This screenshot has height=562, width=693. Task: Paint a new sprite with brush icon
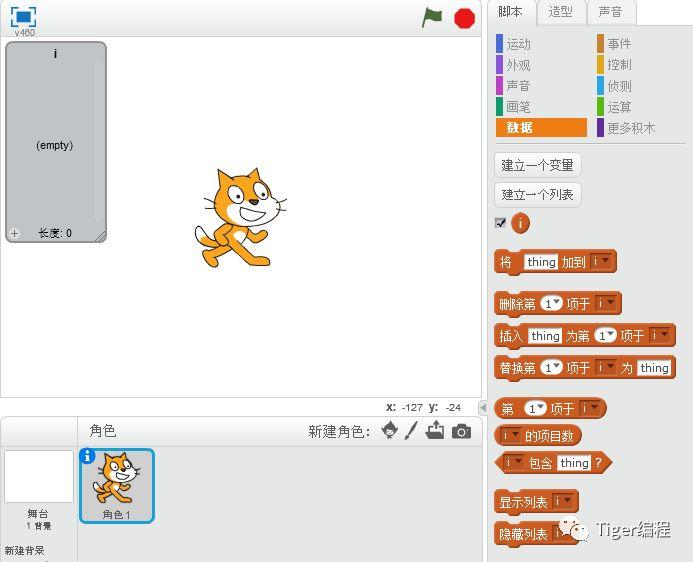coord(411,430)
